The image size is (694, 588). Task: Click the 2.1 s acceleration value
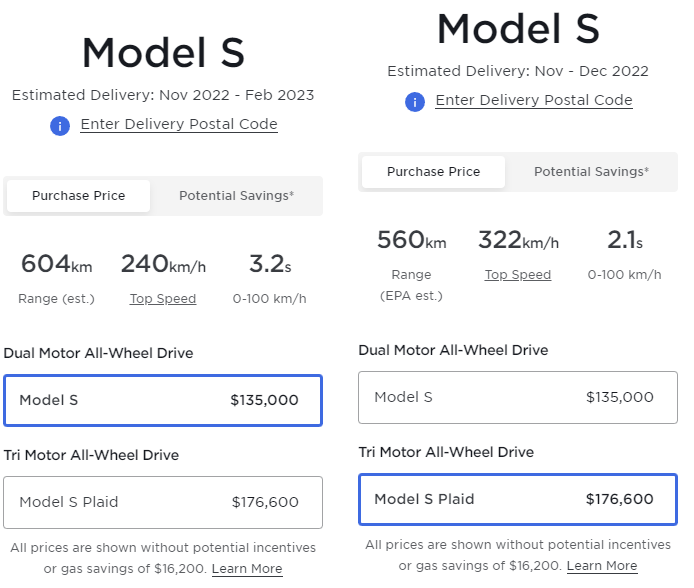point(625,241)
